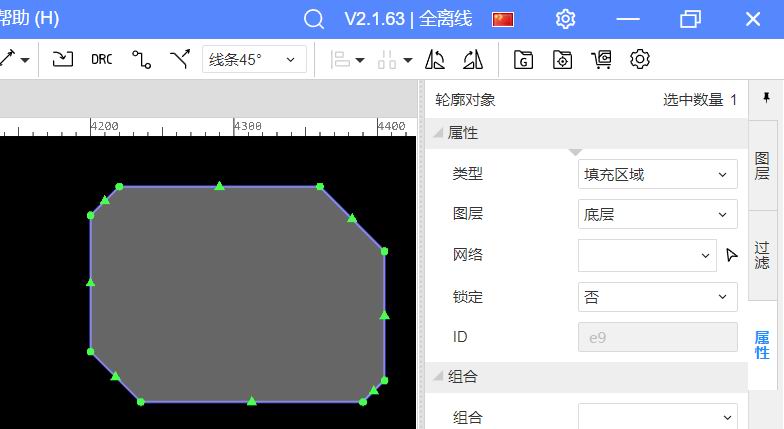Open the 锁定 dropdown showing 否

pyautogui.click(x=658, y=297)
